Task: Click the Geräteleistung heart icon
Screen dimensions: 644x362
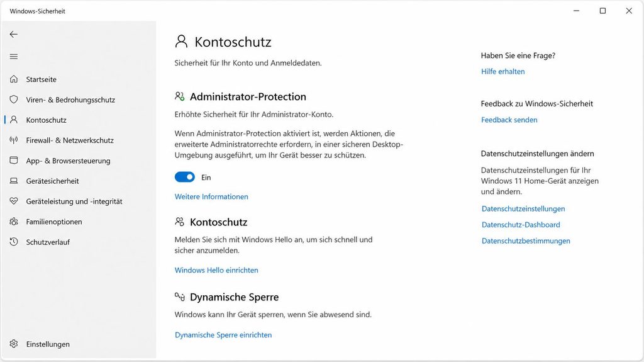Action: click(x=14, y=201)
